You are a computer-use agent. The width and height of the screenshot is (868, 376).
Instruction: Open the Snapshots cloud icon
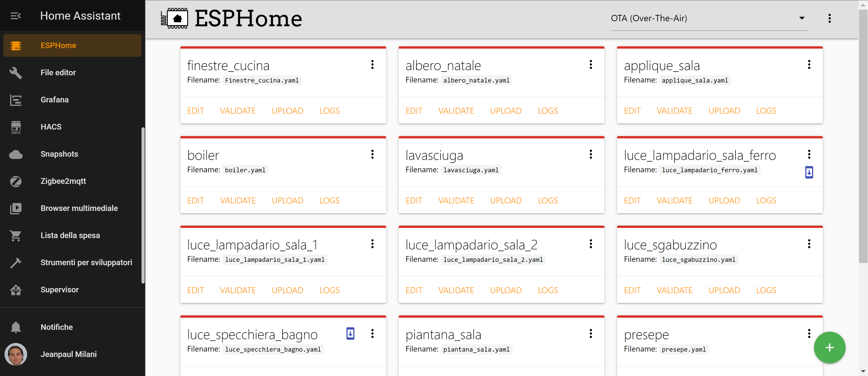click(16, 154)
